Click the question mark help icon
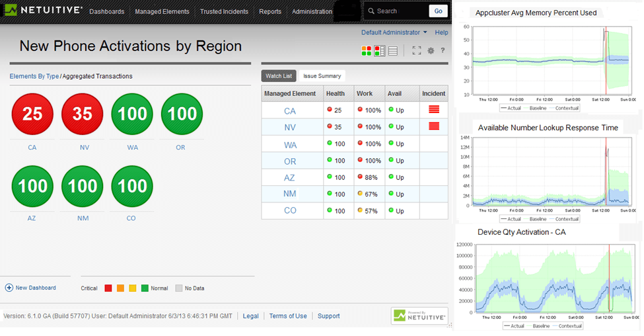The image size is (644, 336). click(443, 50)
